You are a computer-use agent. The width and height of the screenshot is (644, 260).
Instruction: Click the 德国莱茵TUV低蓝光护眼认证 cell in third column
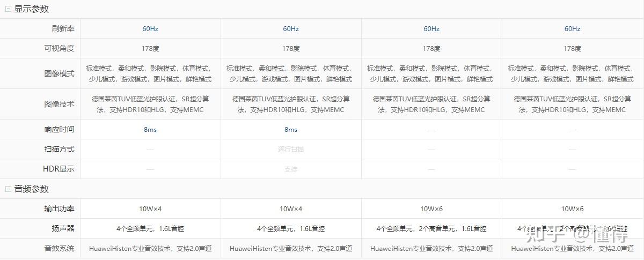tap(431, 104)
